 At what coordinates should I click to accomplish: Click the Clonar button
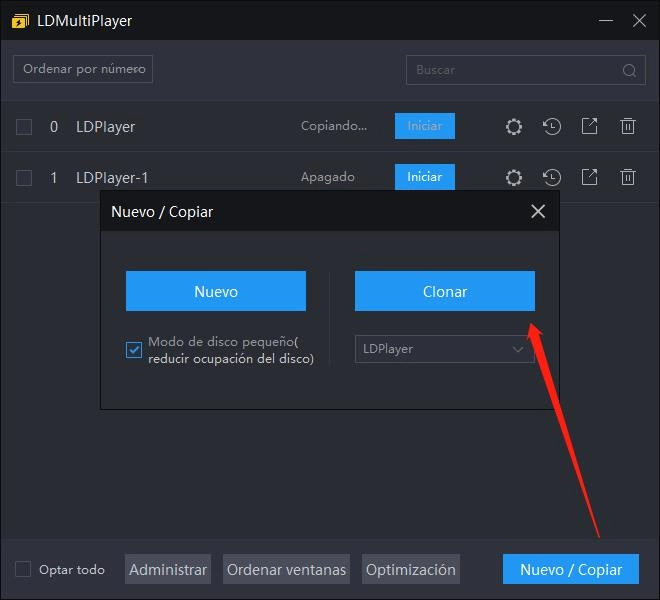445,291
